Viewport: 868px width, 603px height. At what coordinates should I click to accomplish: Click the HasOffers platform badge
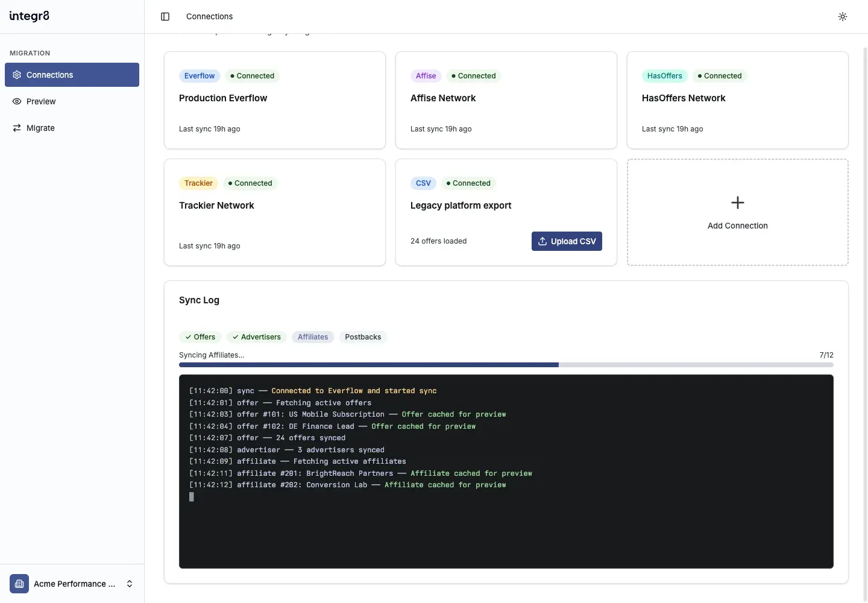pos(664,76)
